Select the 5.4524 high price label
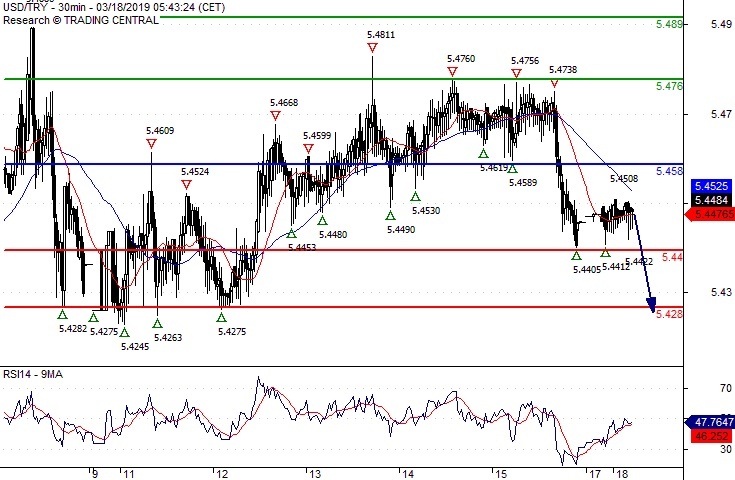Viewport: 735px width, 480px height. coord(195,172)
